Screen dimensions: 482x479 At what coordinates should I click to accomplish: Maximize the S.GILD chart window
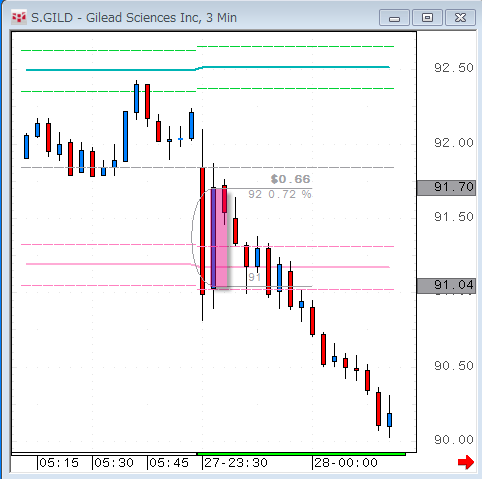(427, 18)
